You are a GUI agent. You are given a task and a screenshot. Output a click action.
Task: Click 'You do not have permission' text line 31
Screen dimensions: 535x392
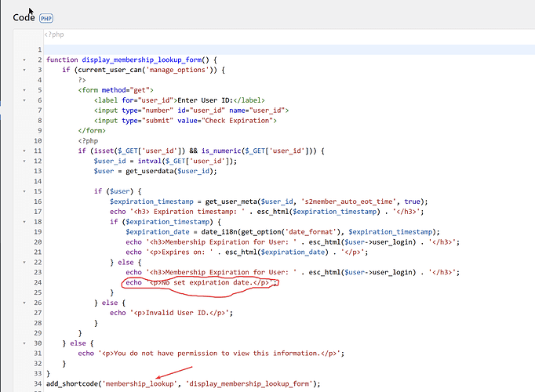point(166,354)
